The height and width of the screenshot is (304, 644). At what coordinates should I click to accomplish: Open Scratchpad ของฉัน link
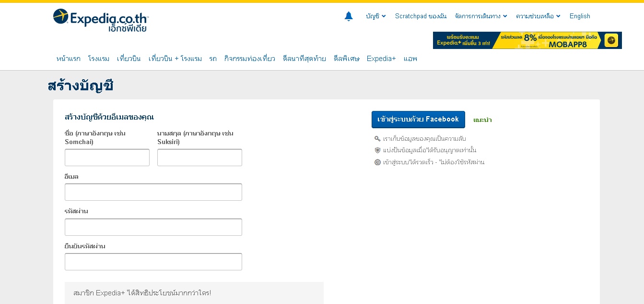421,16
